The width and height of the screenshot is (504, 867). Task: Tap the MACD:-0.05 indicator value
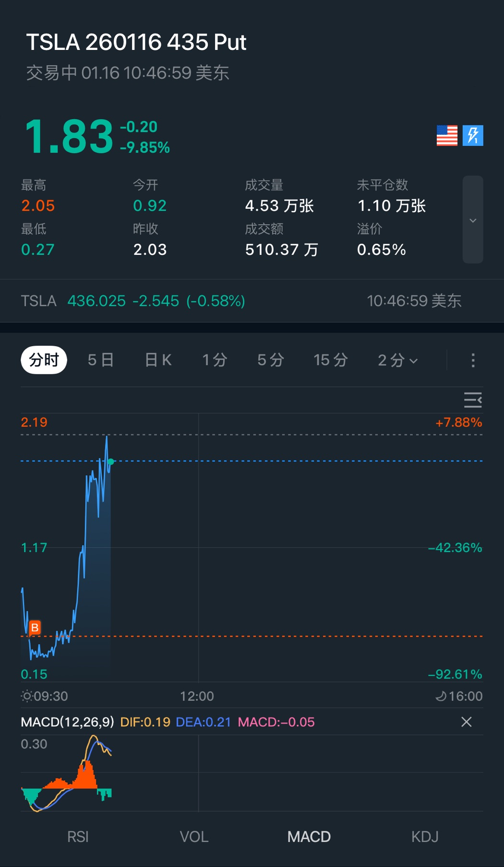[x=276, y=722]
